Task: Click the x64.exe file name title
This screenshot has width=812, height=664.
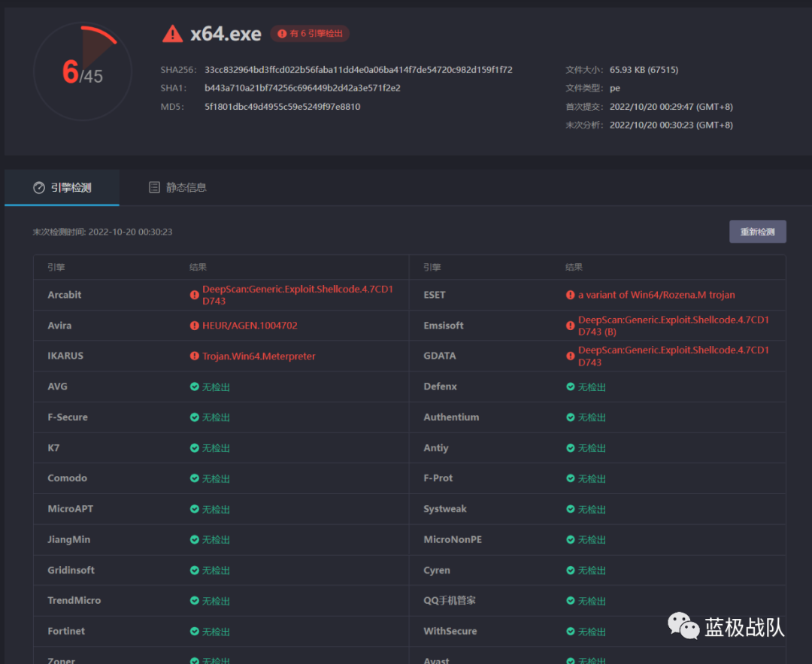Action: [226, 34]
